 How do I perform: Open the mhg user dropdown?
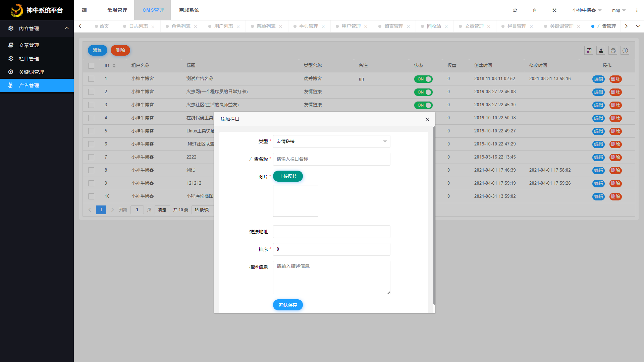click(x=618, y=10)
